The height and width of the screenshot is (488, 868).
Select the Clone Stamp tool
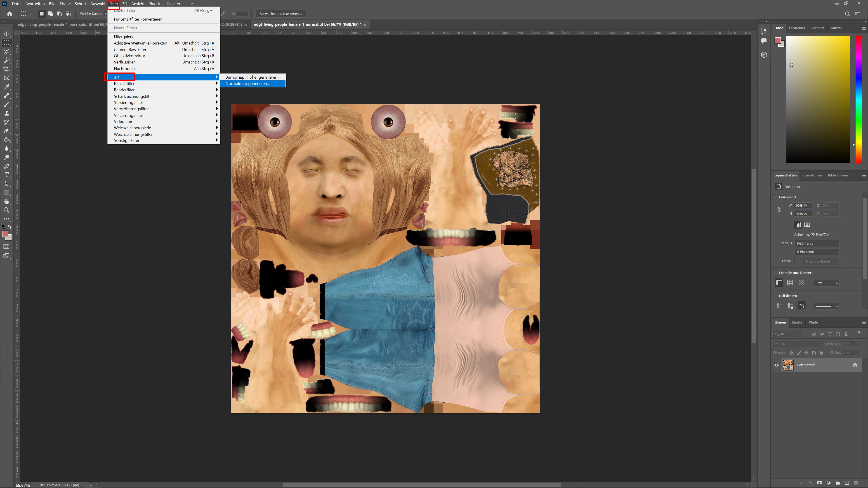[6, 113]
